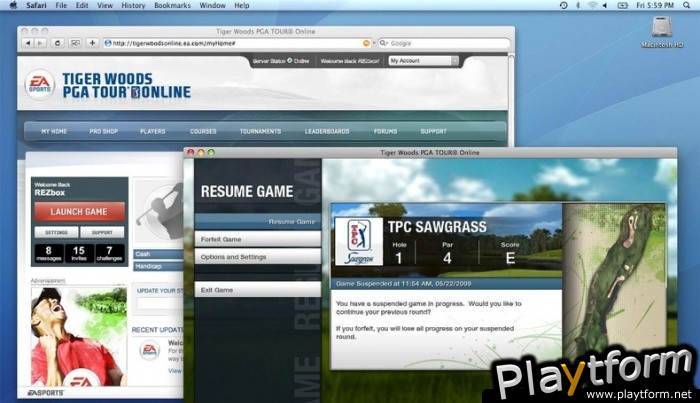The image size is (700, 403).
Task: Open the Apple menu
Action: click(13, 5)
